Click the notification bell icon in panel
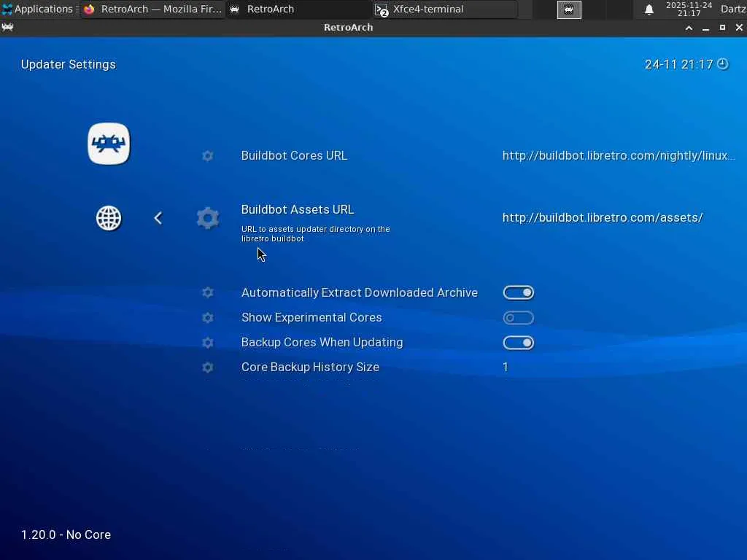Image resolution: width=747 pixels, height=560 pixels. click(x=649, y=9)
